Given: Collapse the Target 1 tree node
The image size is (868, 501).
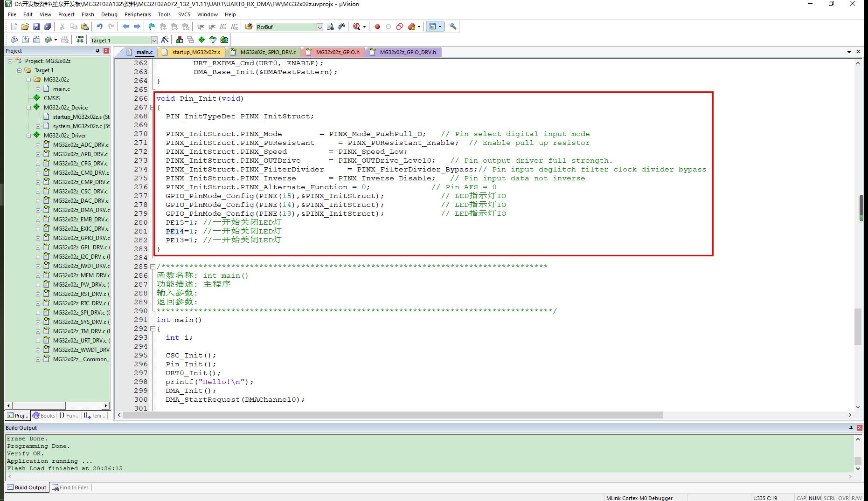Looking at the screenshot, I should pos(19,70).
